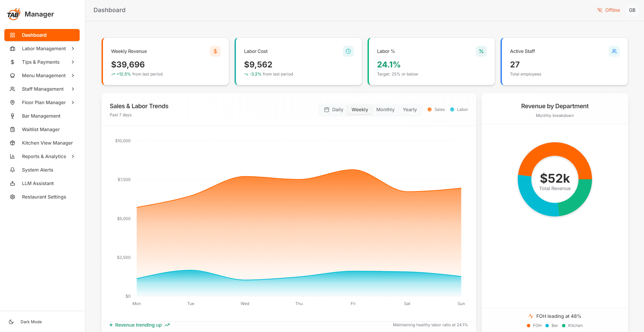Toggle Bar in department legend
Screen dimensions: 644x332
tap(552, 326)
